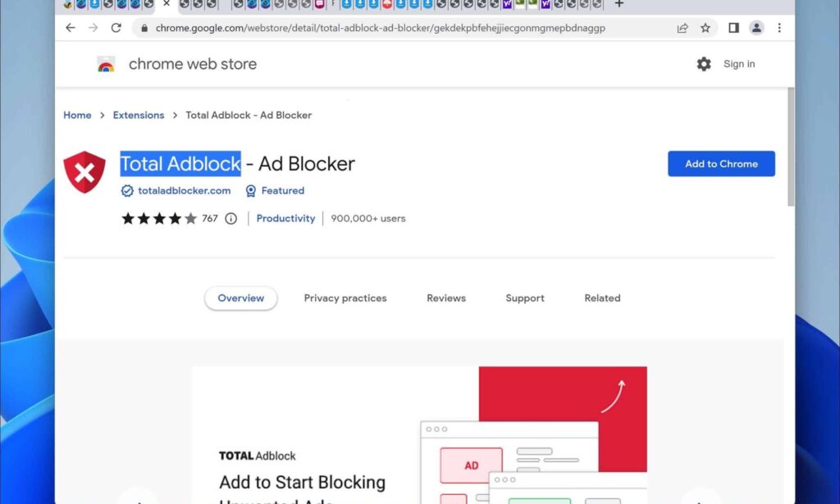Viewport: 840px width, 504px height.
Task: Open the 767 ratings count
Action: [210, 218]
